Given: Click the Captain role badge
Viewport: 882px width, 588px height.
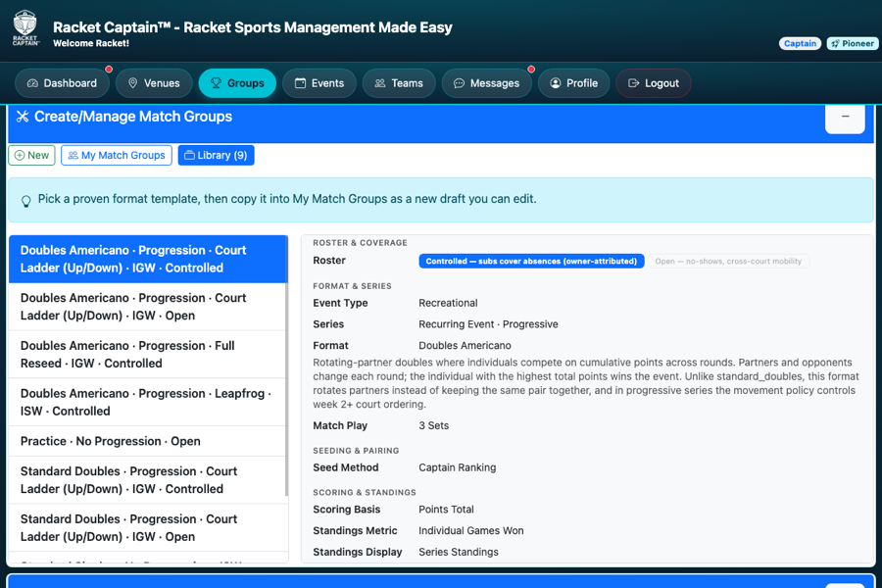Looking at the screenshot, I should pyautogui.click(x=800, y=43).
